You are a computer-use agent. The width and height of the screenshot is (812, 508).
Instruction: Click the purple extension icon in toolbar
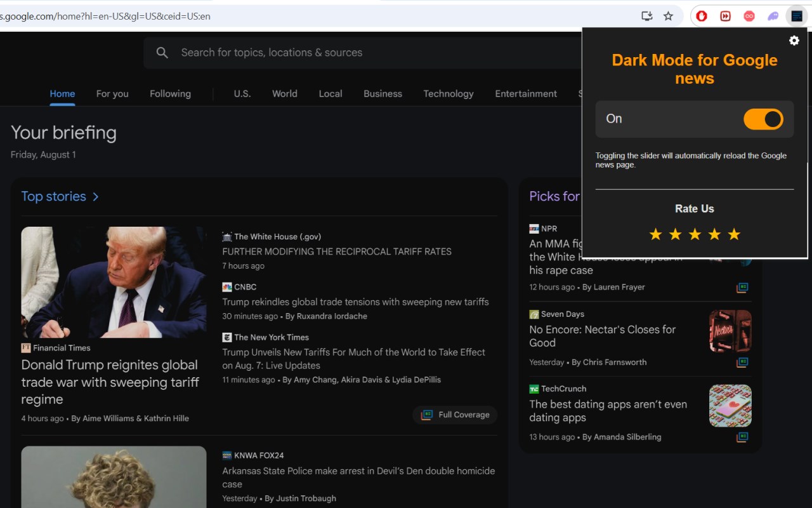tap(773, 17)
